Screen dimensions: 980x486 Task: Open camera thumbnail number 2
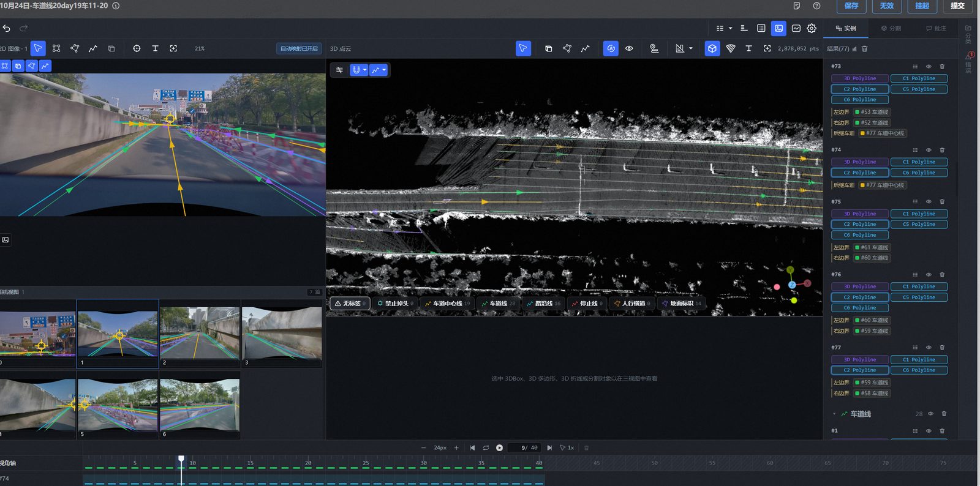point(200,334)
